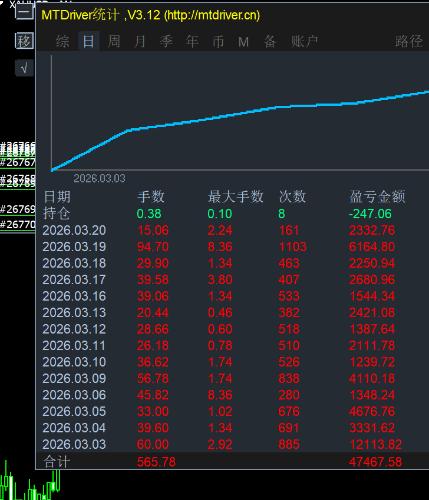
Task: Switch to the 备 tab
Action: point(270,42)
